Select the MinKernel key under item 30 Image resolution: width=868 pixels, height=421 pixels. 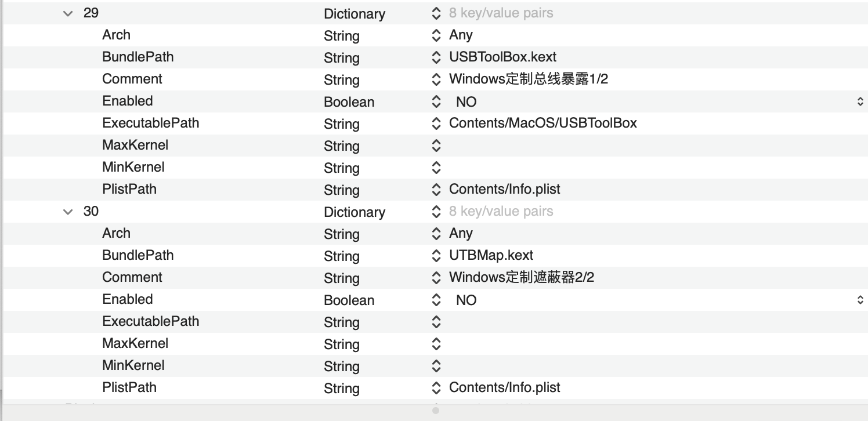point(133,366)
